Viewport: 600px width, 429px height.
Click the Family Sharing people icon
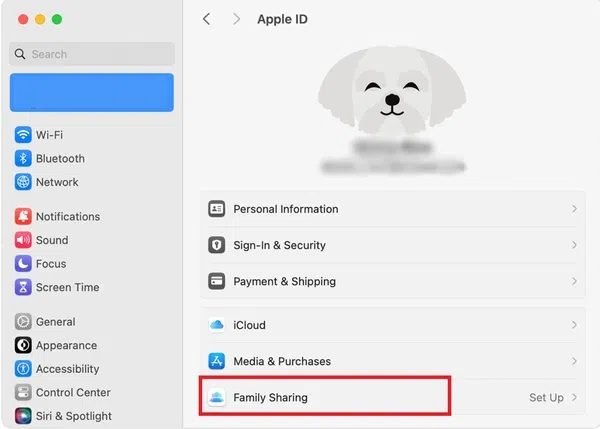point(217,397)
